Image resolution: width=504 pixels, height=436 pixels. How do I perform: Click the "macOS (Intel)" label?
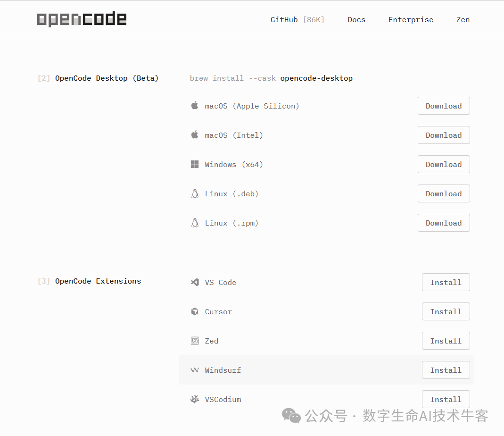[x=234, y=135]
